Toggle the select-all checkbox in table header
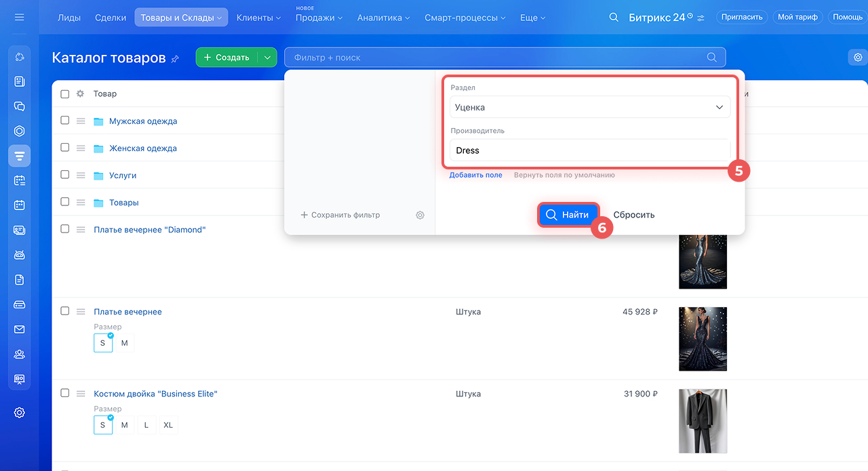This screenshot has height=471, width=868. coord(65,94)
